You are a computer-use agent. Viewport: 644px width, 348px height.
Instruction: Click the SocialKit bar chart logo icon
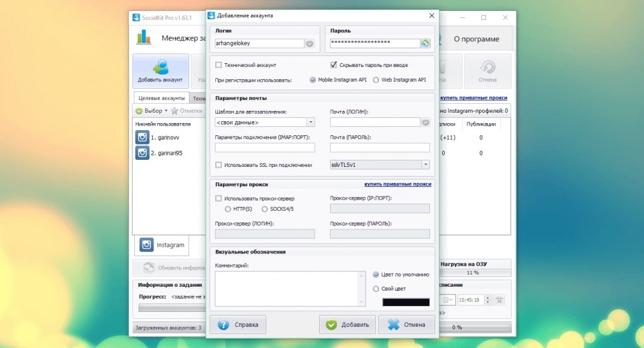(144, 37)
